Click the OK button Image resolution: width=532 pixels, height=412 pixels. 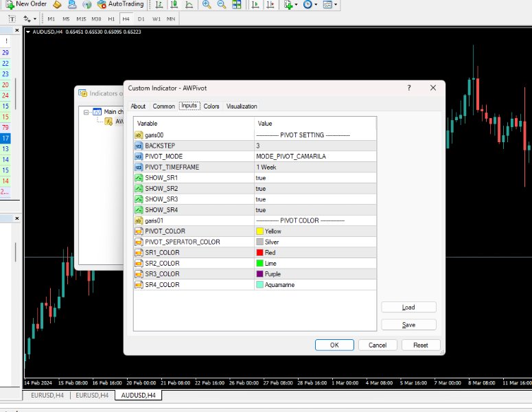tap(334, 345)
